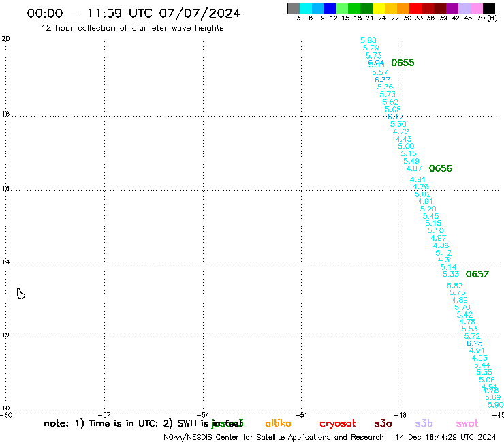Click the wave height value 5.69
Screen dimensions: 504x443
pyautogui.click(x=492, y=397)
